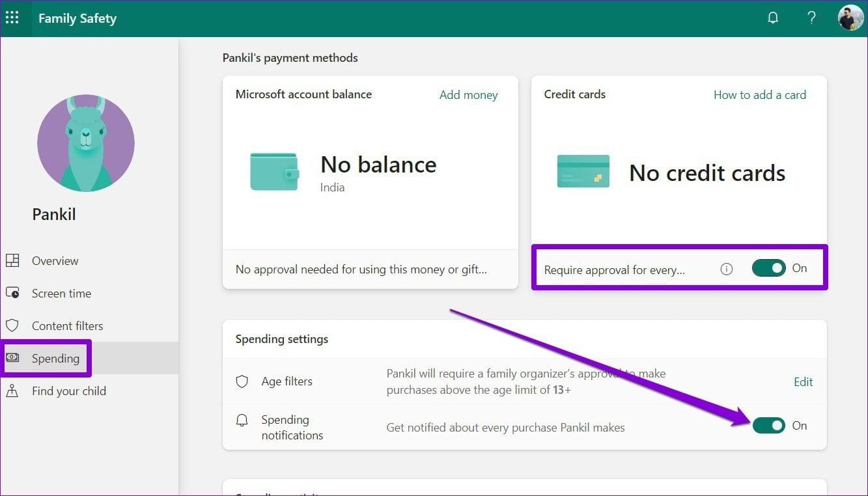Toggle Require approval for every purchase switch
This screenshot has width=868, height=496.
click(x=769, y=268)
